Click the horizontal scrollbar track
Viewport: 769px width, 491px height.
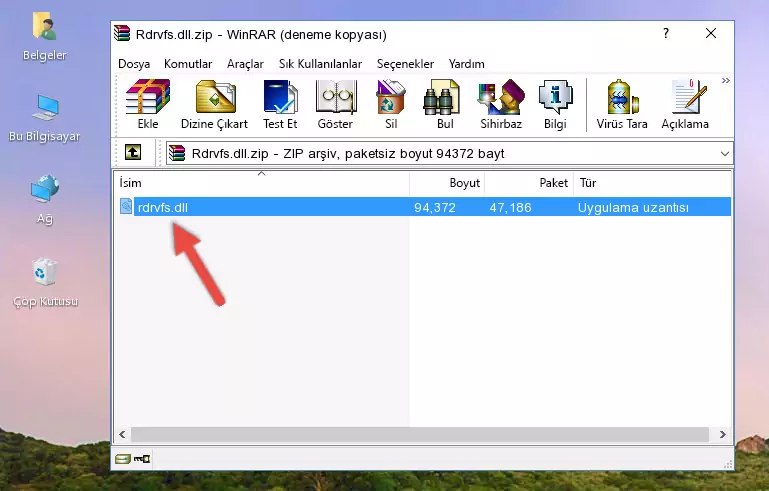pos(420,434)
